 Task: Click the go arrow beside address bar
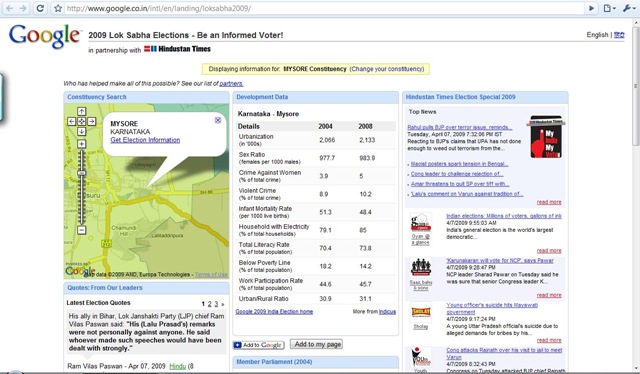click(591, 8)
